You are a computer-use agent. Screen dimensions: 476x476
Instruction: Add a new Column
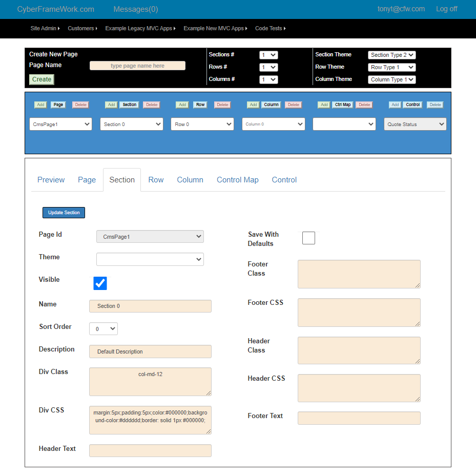253,105
